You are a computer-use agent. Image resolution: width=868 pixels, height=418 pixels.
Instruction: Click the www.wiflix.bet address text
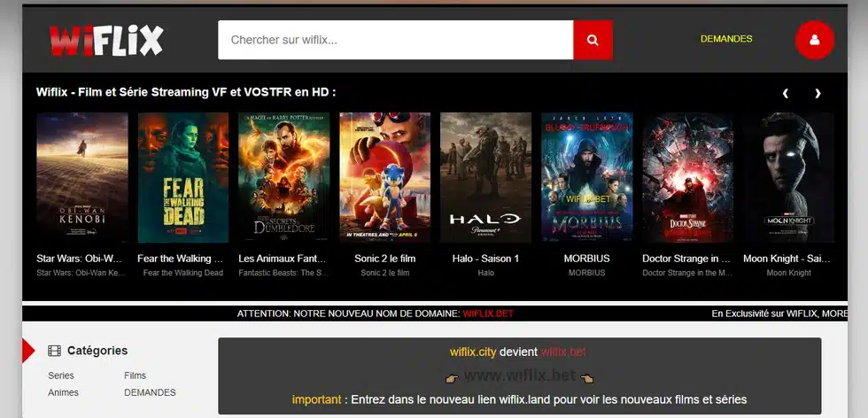[519, 375]
